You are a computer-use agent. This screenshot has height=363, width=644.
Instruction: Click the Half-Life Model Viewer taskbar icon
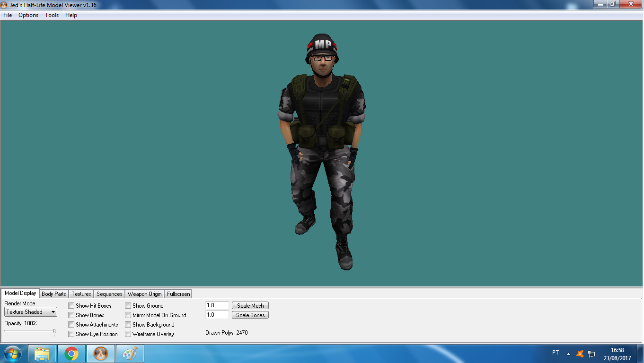click(101, 354)
